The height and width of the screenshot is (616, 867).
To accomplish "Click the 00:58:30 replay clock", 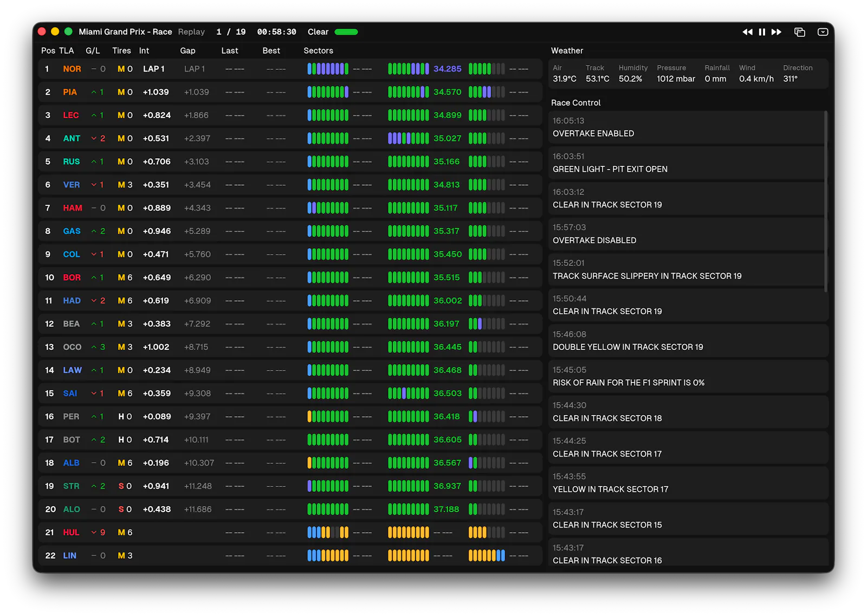I will coord(276,32).
